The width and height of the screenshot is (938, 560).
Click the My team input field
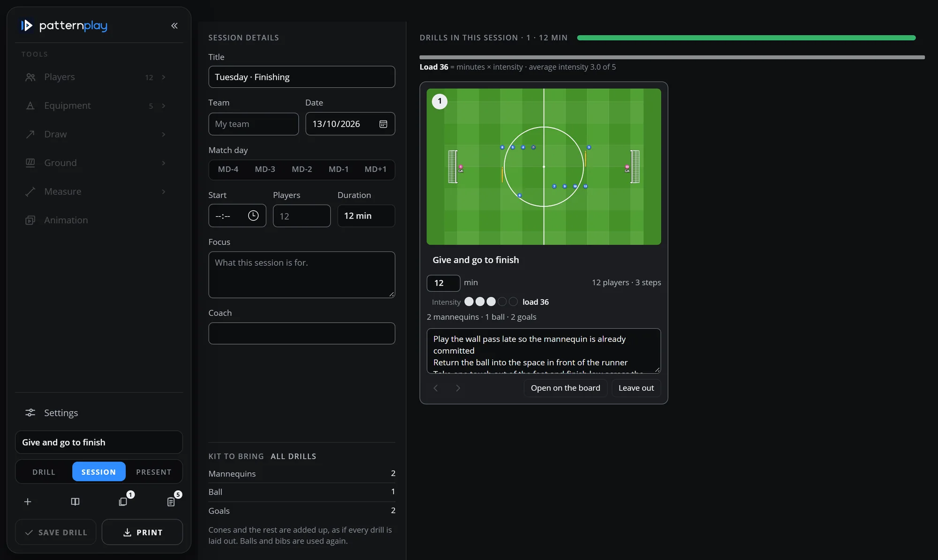click(x=253, y=124)
